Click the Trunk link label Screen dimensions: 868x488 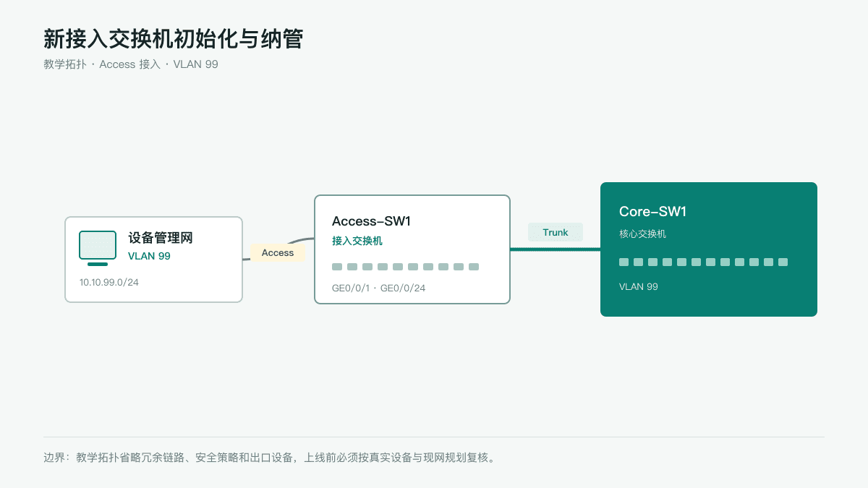pyautogui.click(x=556, y=232)
